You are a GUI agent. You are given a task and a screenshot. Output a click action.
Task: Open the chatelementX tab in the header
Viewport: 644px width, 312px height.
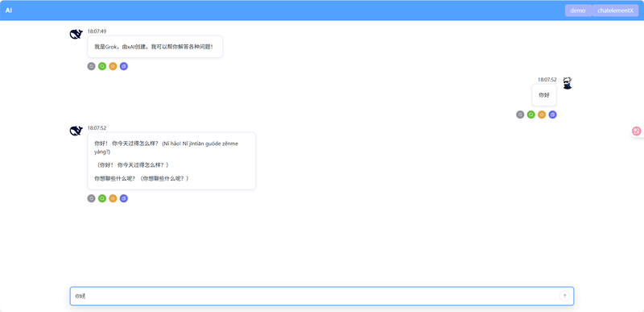(615, 10)
